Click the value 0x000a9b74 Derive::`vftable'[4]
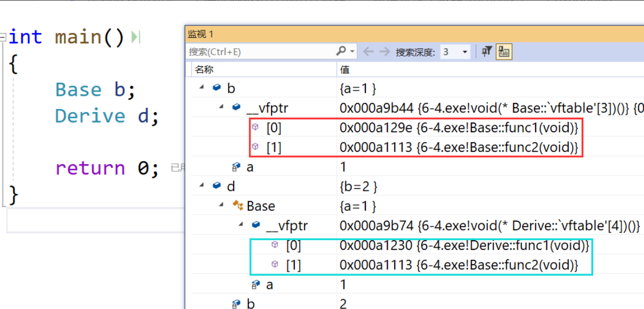 (x=490, y=226)
